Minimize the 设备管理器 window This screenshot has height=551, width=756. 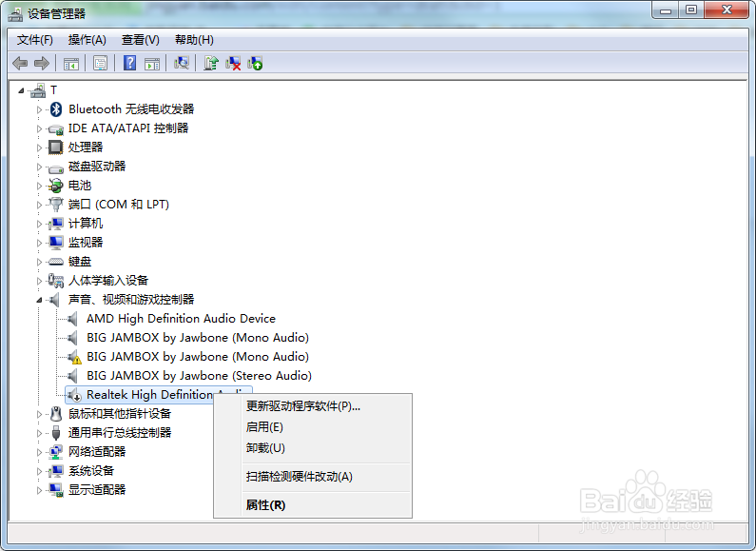666,10
